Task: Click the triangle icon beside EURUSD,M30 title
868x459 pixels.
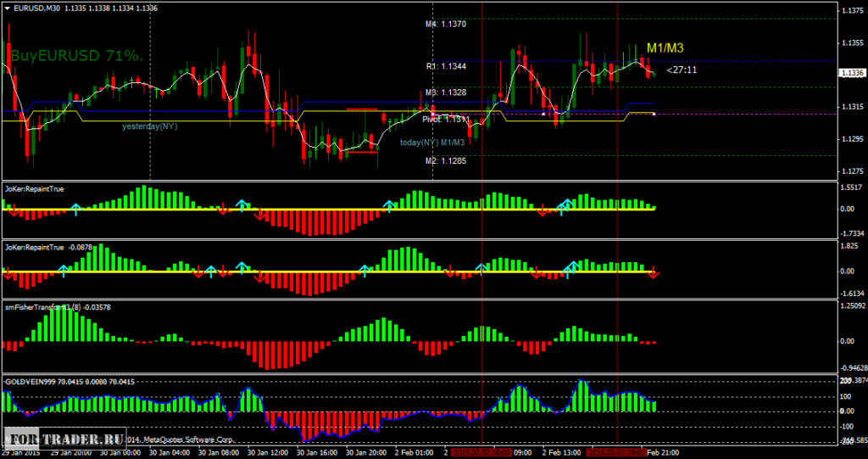Action: [x=8, y=8]
